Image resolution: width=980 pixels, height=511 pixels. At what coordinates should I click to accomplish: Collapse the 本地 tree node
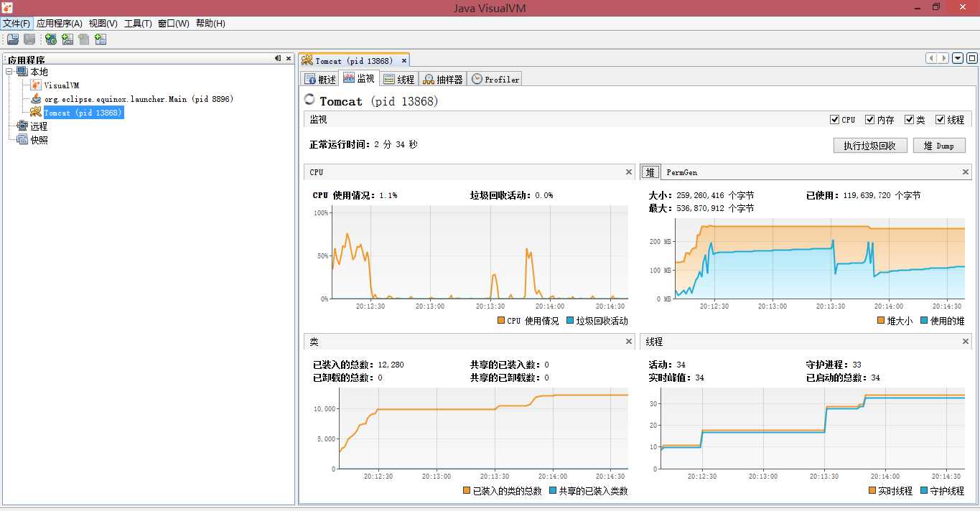(9, 72)
